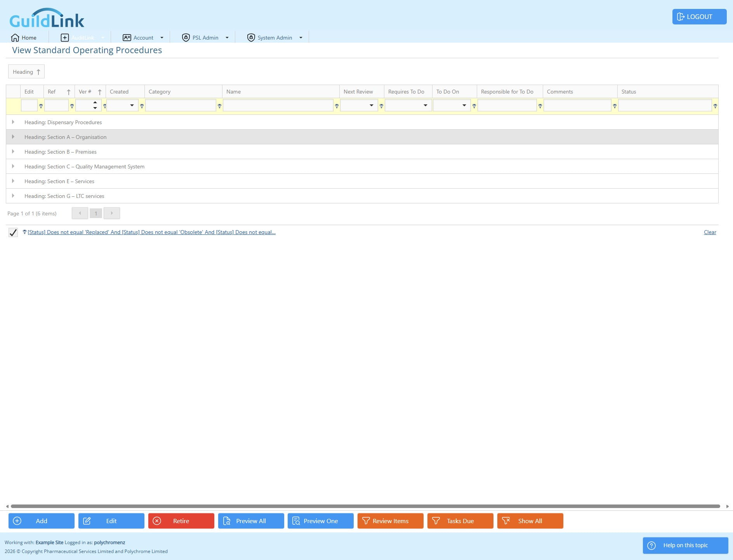Viewport: 733px width, 560px height.
Task: Click the Account card icon
Action: 127,38
